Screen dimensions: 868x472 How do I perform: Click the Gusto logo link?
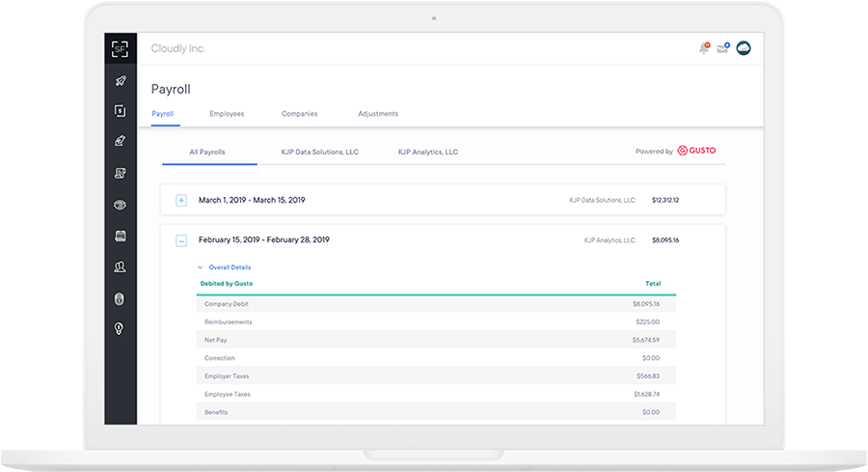pyautogui.click(x=696, y=151)
